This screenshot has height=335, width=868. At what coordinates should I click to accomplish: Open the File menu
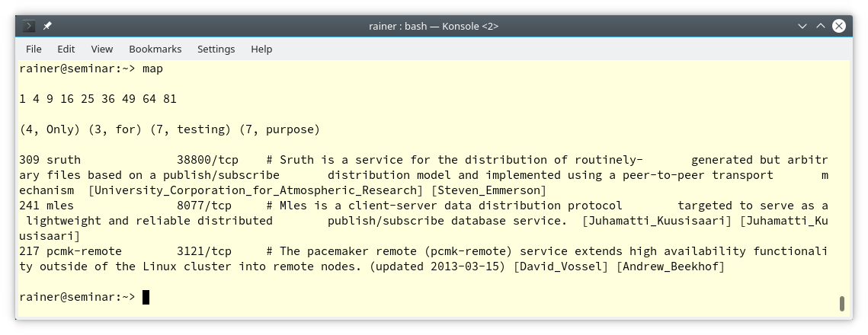(34, 49)
